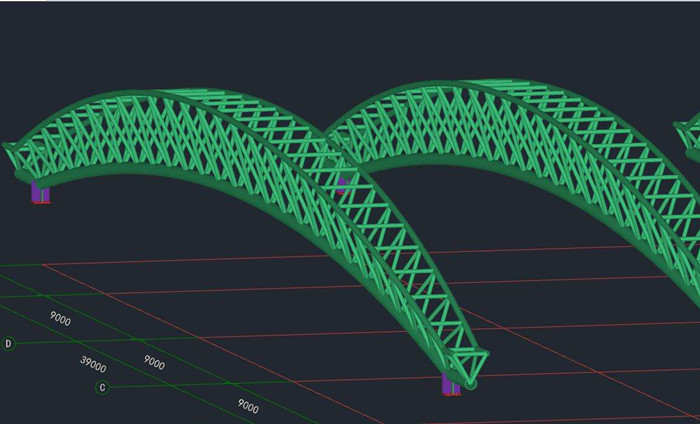Click empty dark space above the arches
700x424 pixels.
[x=300, y=40]
